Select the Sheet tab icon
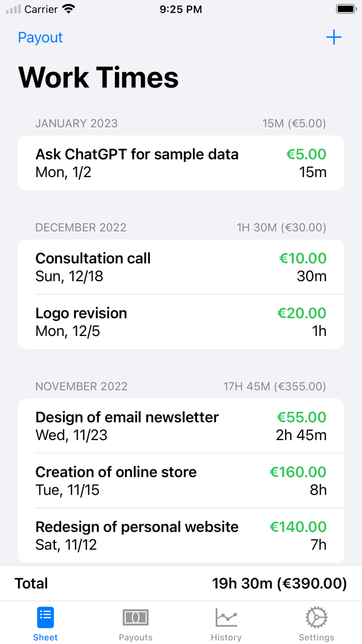 click(x=45, y=617)
